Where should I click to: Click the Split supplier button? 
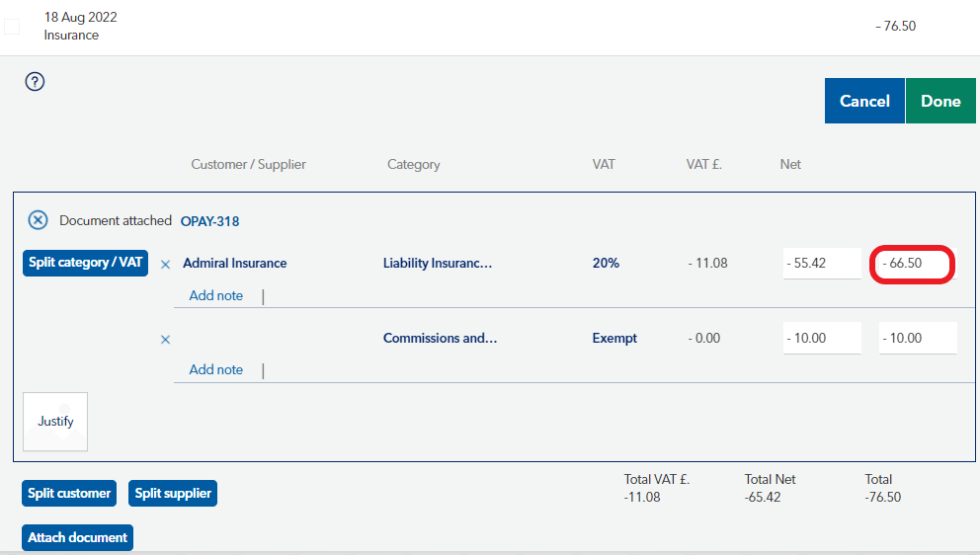tap(173, 493)
